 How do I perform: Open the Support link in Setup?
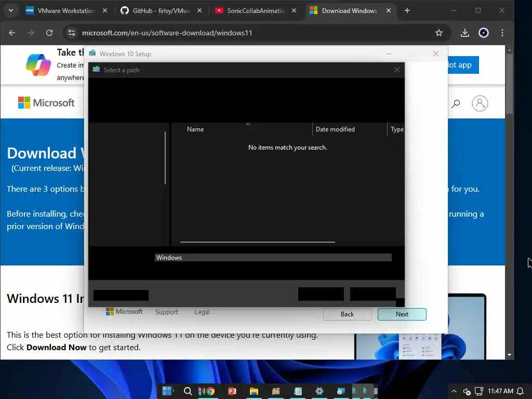167,312
